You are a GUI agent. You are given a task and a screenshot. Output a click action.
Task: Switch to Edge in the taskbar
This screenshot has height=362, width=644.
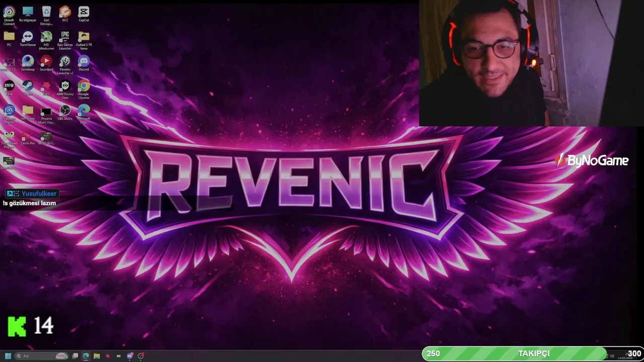pyautogui.click(x=86, y=356)
